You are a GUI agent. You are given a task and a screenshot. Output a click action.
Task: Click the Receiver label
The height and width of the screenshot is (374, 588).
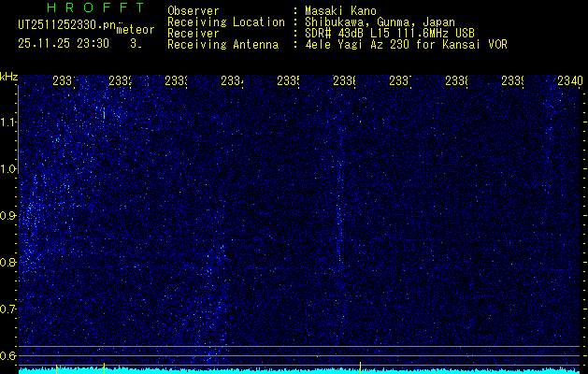click(194, 34)
